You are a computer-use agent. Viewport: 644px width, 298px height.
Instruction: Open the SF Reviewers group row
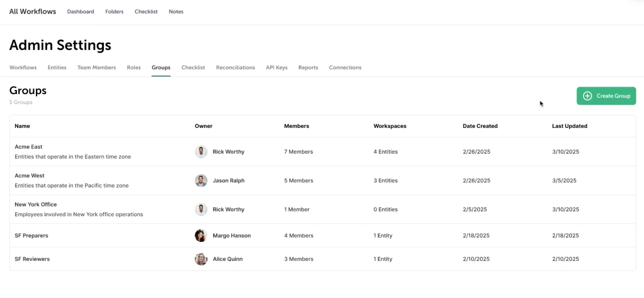[x=32, y=259]
